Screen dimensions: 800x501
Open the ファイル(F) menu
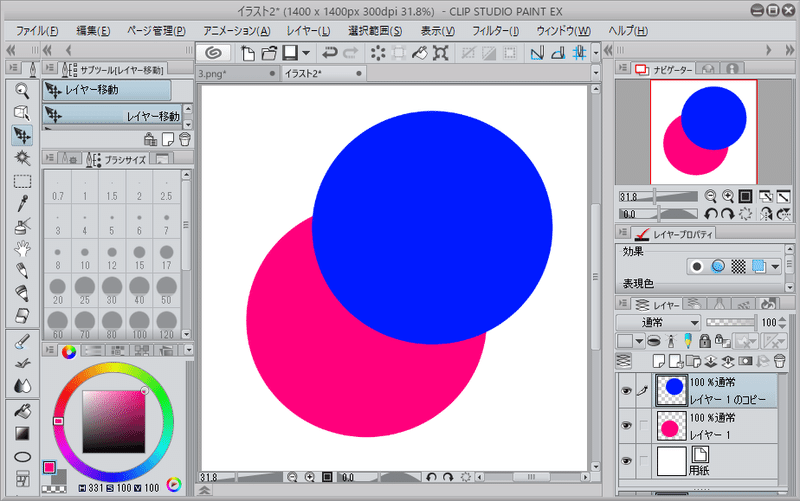[x=37, y=31]
